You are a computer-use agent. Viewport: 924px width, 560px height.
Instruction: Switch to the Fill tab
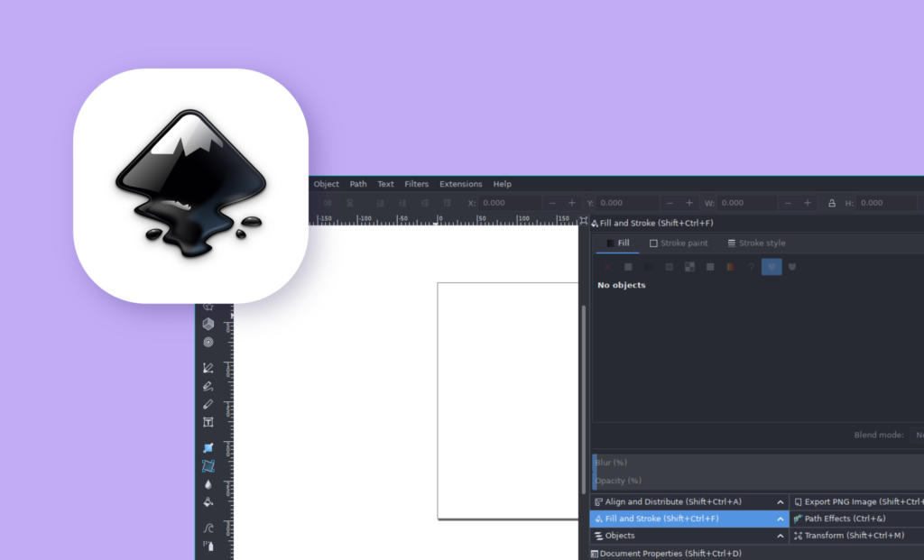617,243
